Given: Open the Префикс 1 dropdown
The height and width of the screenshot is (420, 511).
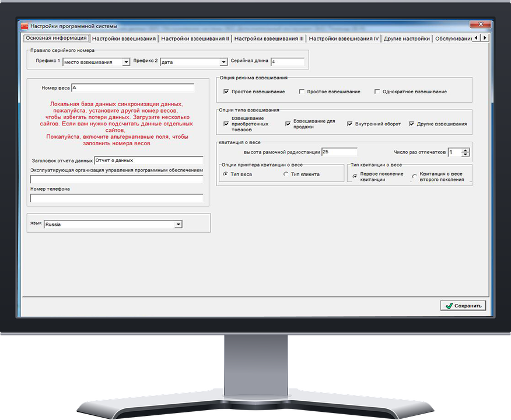Looking at the screenshot, I should (125, 62).
